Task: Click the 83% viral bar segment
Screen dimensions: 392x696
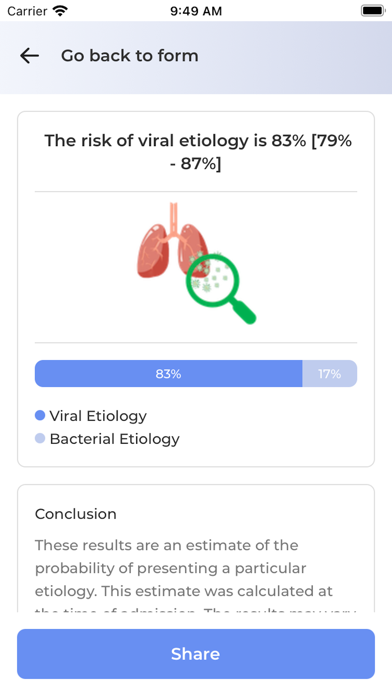Action: 168,374
